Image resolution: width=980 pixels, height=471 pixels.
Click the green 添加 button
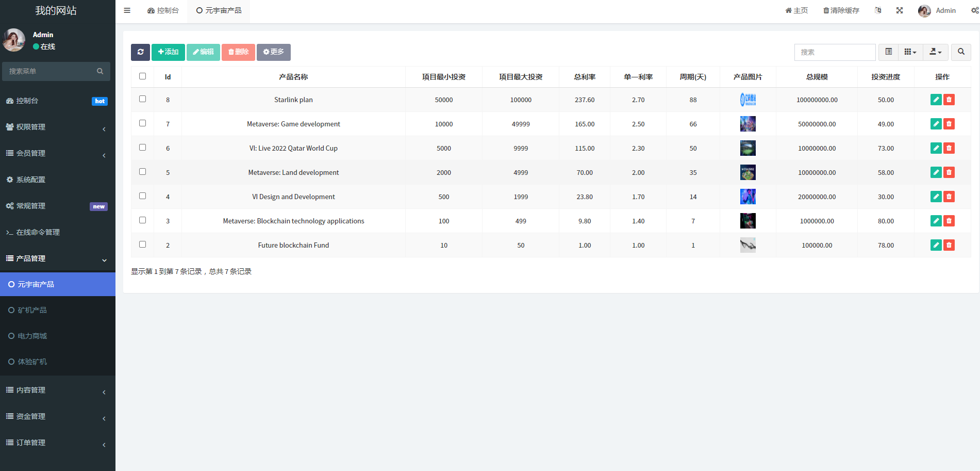(x=168, y=52)
